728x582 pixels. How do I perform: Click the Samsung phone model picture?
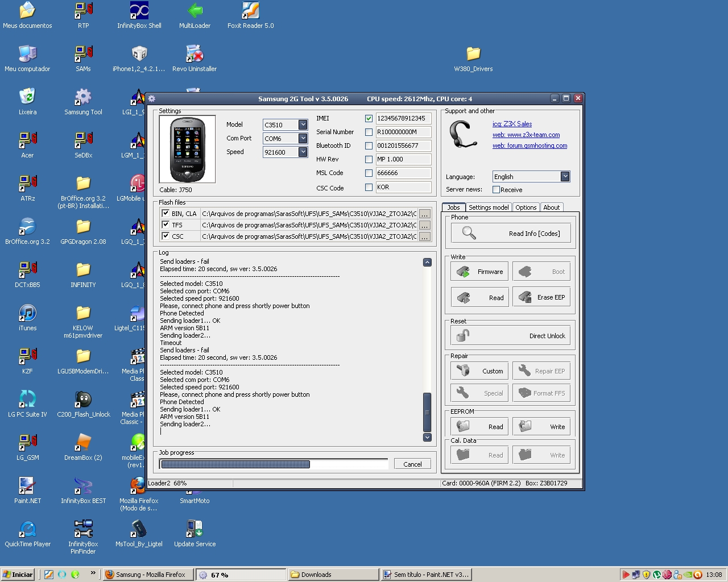(187, 149)
